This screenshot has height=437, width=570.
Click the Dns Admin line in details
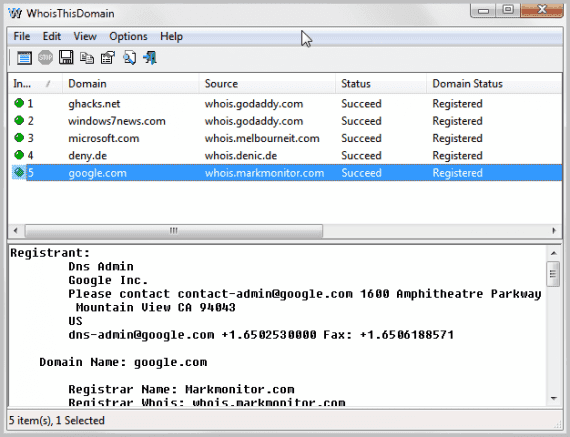click(101, 266)
